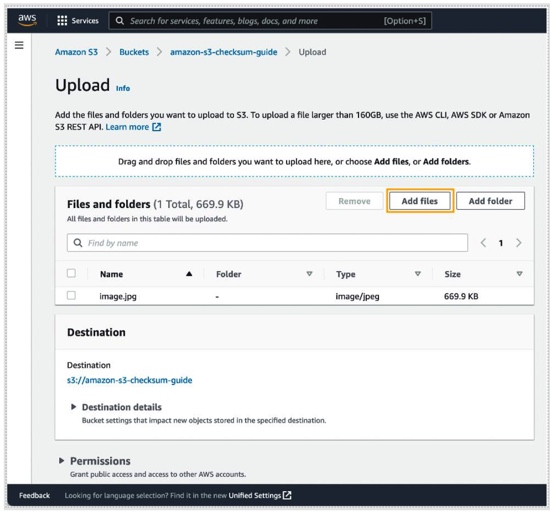Go to previous page arrow in files table
This screenshot has width=550, height=516.
tap(483, 243)
